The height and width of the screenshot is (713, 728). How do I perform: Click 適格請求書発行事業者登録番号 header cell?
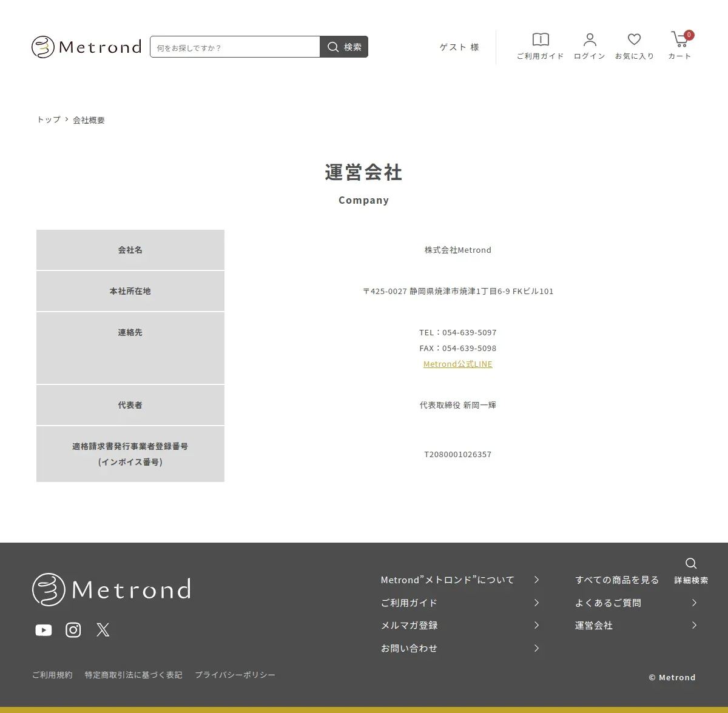(130, 454)
